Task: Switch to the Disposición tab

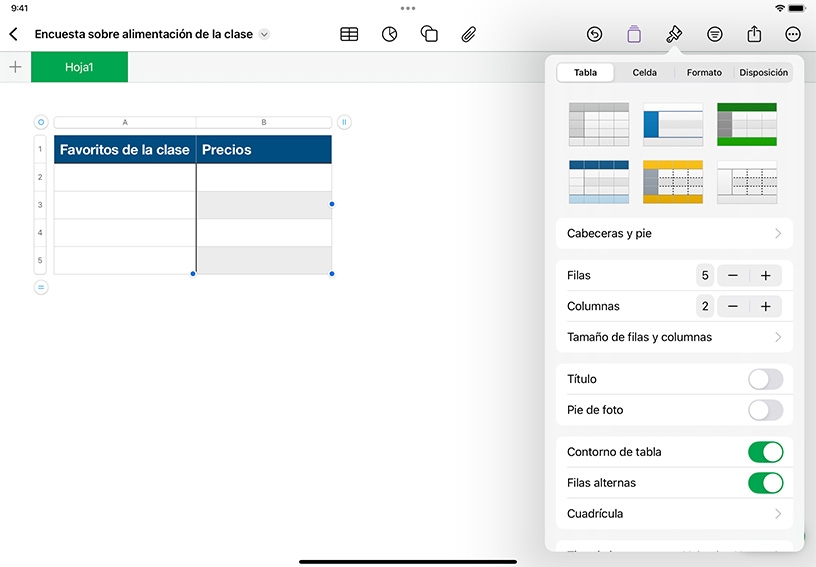Action: [x=763, y=72]
